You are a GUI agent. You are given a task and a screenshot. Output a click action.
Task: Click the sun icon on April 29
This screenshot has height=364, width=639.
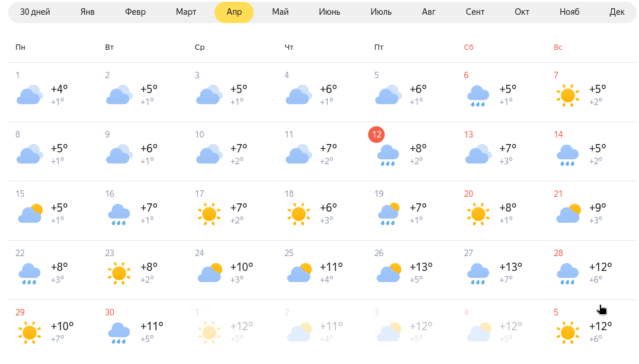[x=30, y=333]
